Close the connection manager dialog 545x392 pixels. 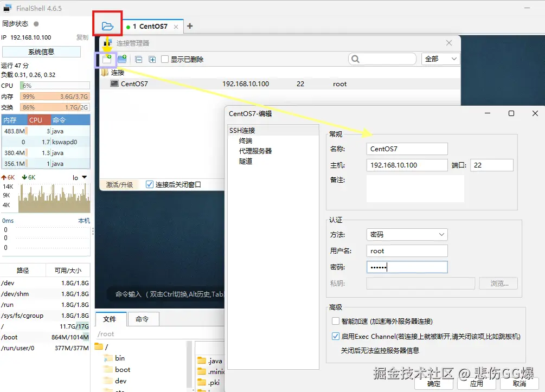click(x=449, y=43)
